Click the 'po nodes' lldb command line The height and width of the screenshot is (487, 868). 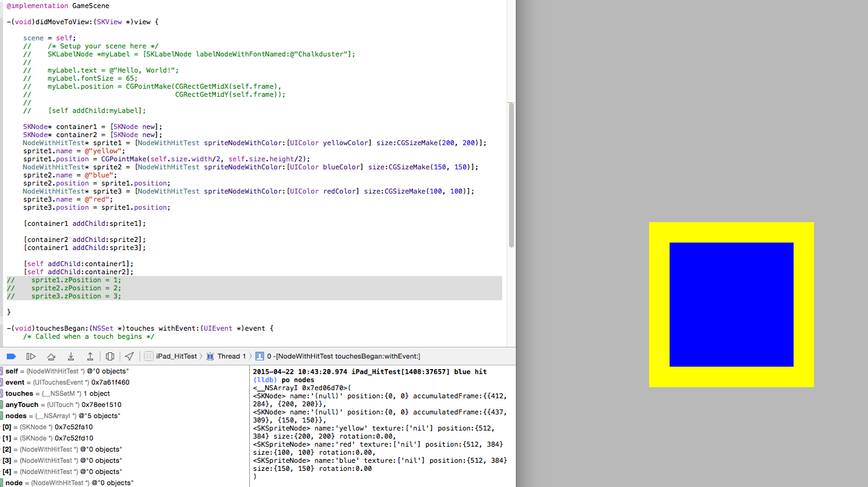click(x=283, y=380)
